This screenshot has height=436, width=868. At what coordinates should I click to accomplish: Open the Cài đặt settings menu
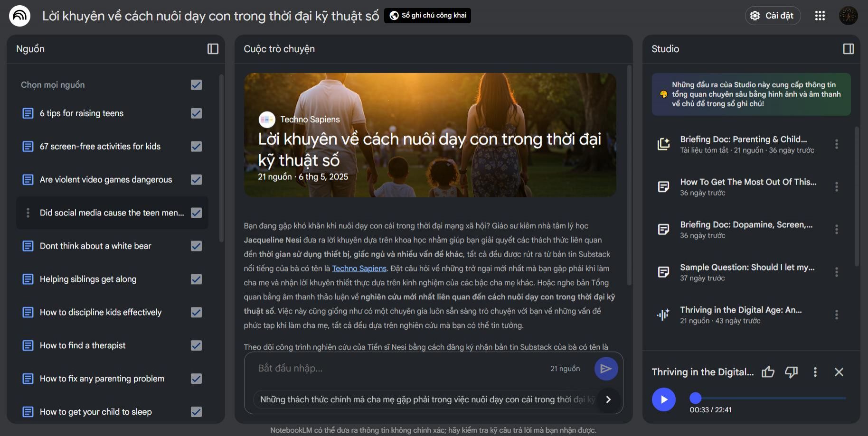click(773, 16)
